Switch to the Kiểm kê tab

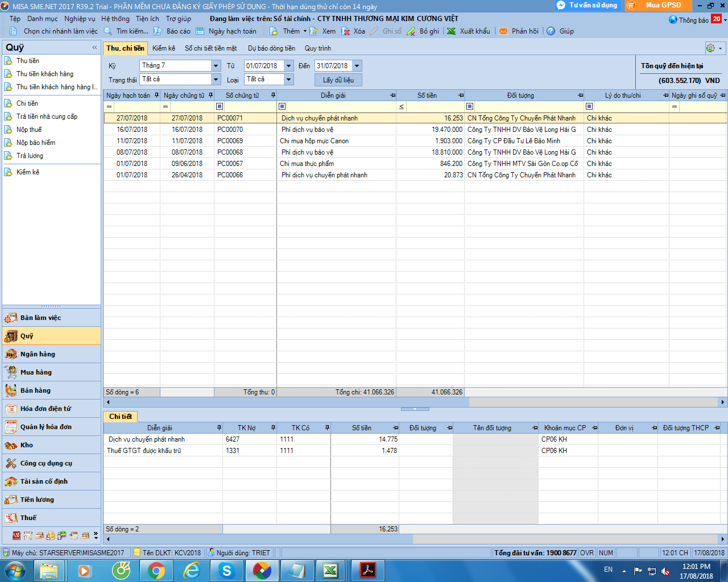pyautogui.click(x=164, y=48)
